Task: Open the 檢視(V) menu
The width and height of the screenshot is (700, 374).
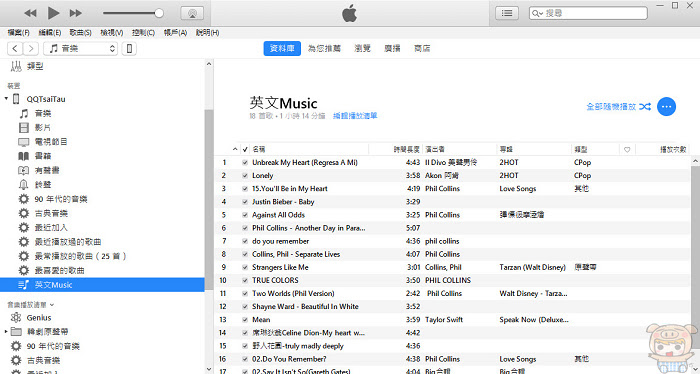Action: coord(112,33)
